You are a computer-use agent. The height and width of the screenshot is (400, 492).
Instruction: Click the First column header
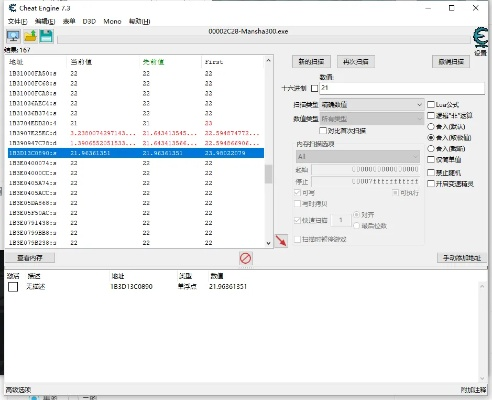point(233,62)
